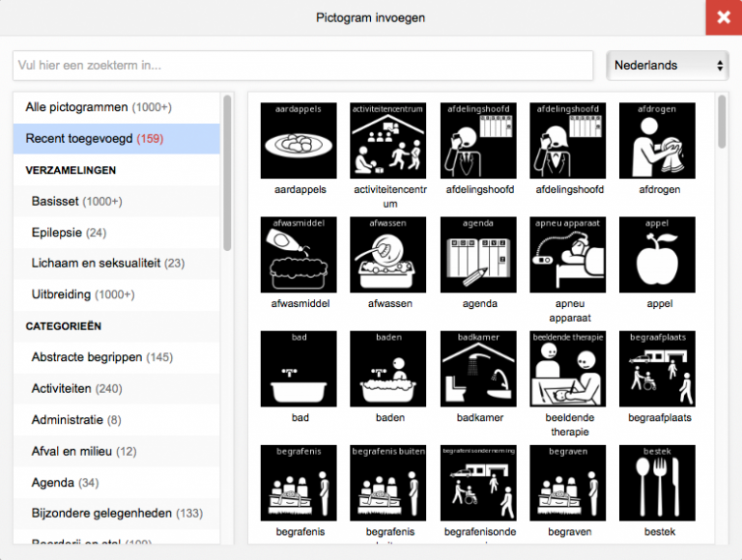Open the Nederlands language dropdown

(668, 66)
